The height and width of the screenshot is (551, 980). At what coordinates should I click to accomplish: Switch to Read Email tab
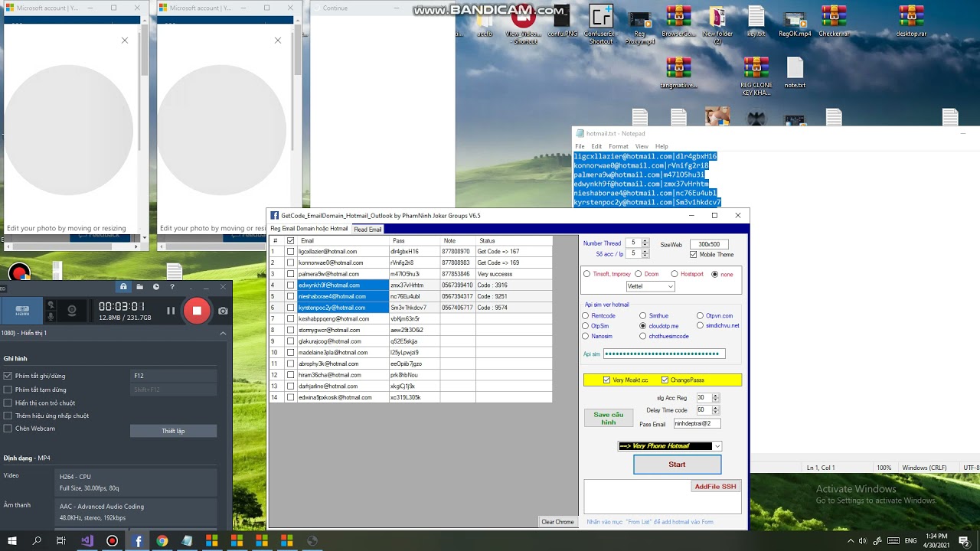tap(367, 229)
